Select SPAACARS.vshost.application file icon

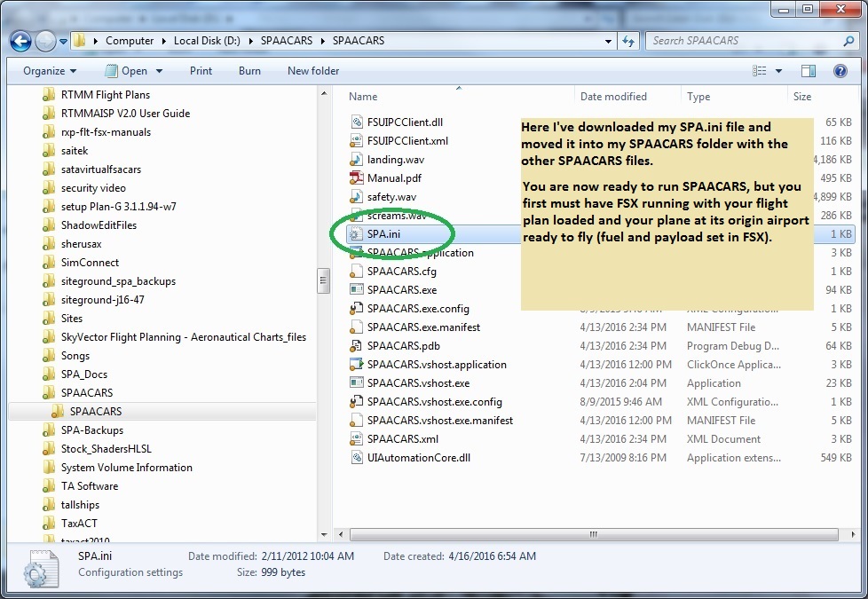click(x=357, y=365)
